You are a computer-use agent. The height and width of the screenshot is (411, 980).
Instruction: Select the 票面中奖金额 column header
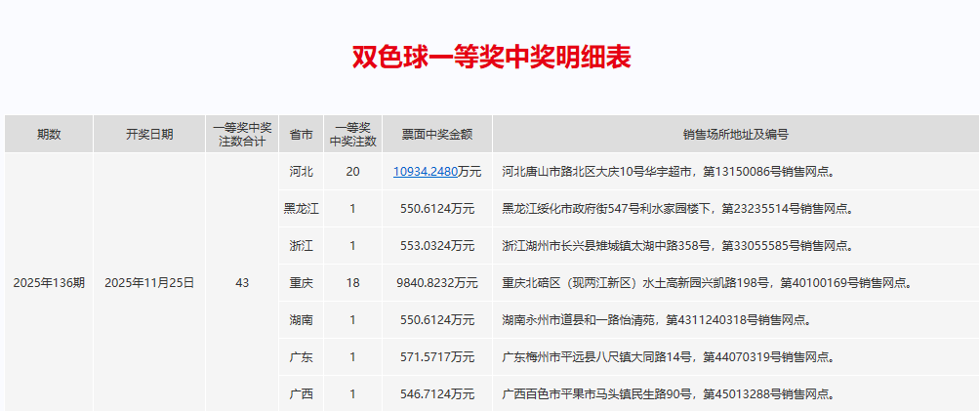[x=437, y=135]
